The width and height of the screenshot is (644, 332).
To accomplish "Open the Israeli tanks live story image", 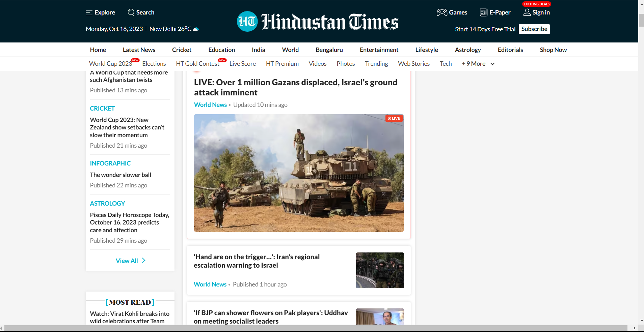I will [299, 173].
